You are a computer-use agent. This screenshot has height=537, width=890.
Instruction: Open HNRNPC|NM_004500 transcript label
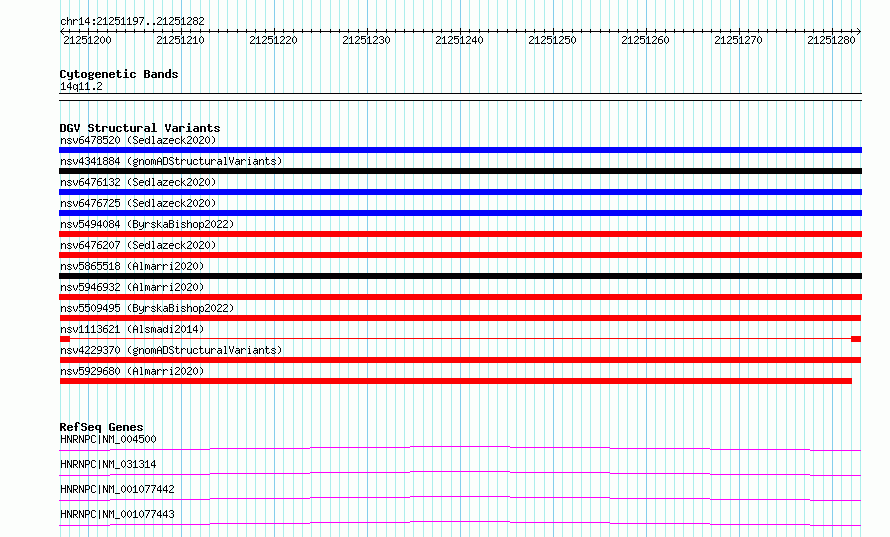pyautogui.click(x=108, y=439)
